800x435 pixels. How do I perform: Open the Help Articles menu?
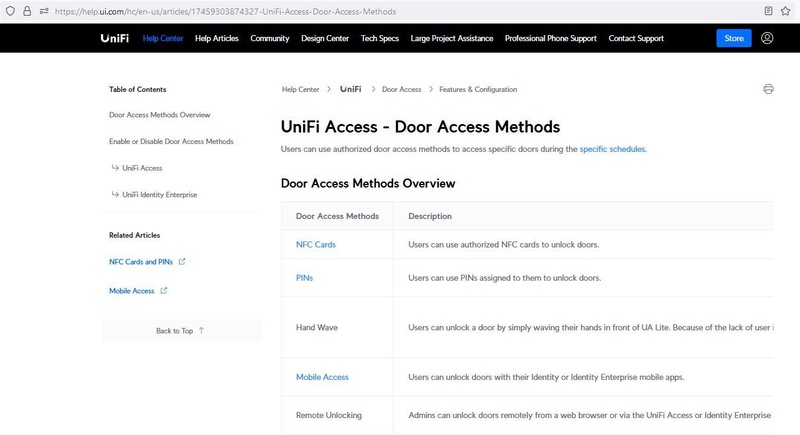[x=216, y=39]
